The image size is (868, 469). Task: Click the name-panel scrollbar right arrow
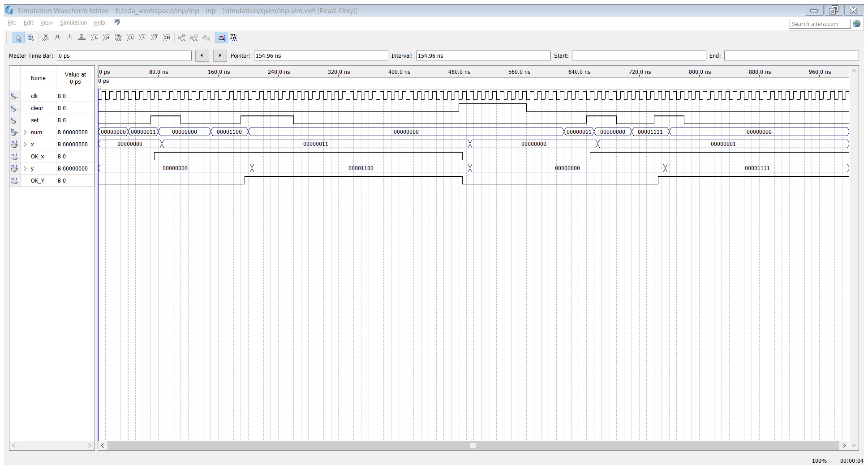pos(90,446)
